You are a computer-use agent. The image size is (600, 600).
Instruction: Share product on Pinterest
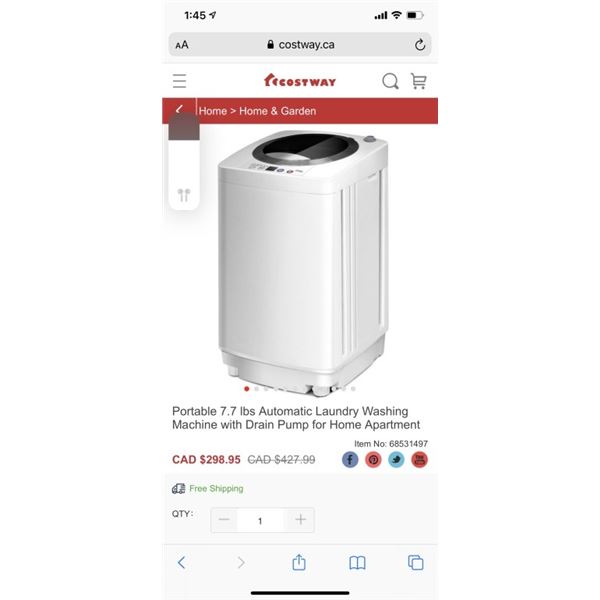pos(373,460)
